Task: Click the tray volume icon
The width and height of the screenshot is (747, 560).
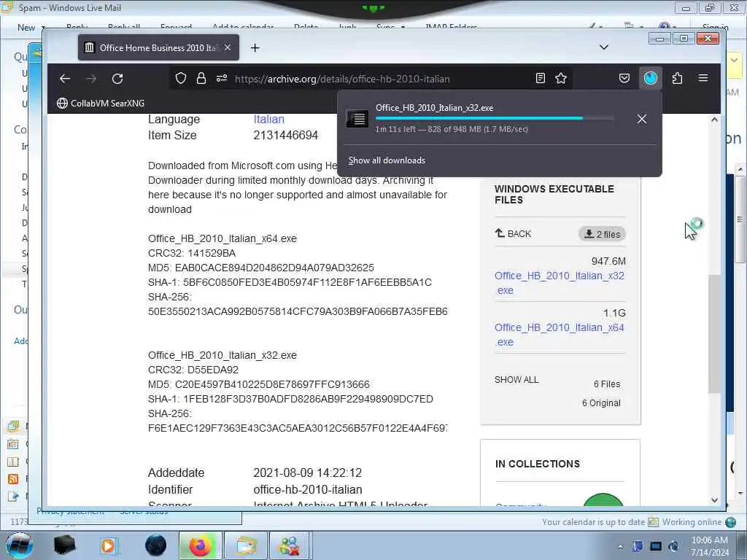Action: coord(673,546)
